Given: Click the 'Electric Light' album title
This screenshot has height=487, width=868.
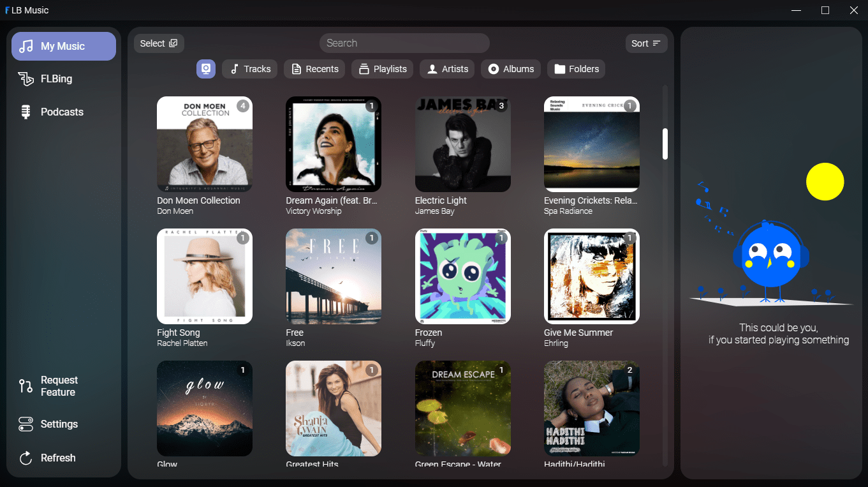Looking at the screenshot, I should click(441, 200).
